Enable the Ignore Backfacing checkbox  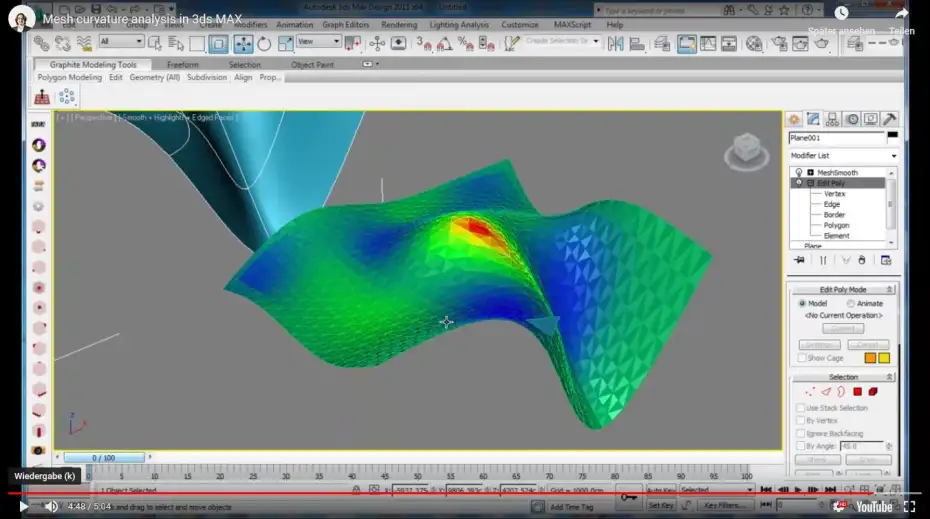(801, 433)
